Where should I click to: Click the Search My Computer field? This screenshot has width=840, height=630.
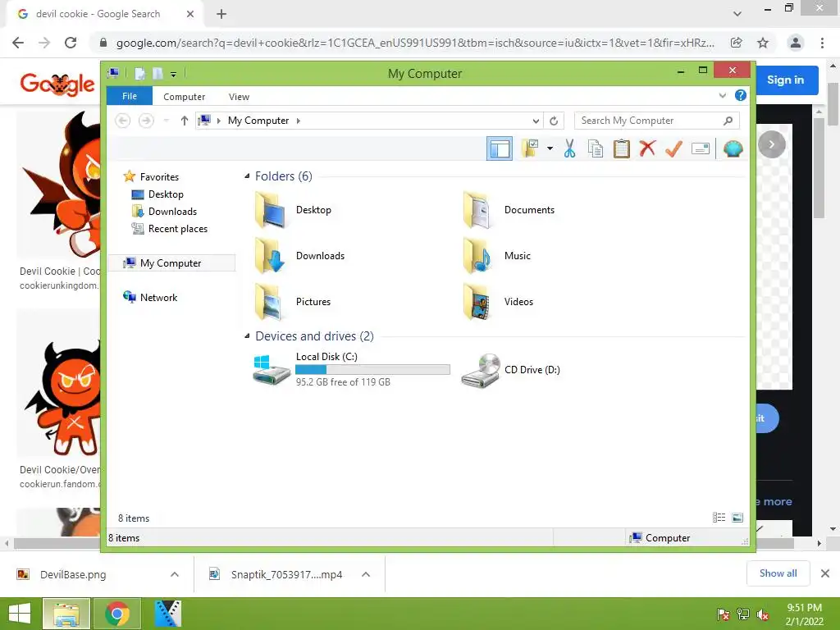coord(657,121)
